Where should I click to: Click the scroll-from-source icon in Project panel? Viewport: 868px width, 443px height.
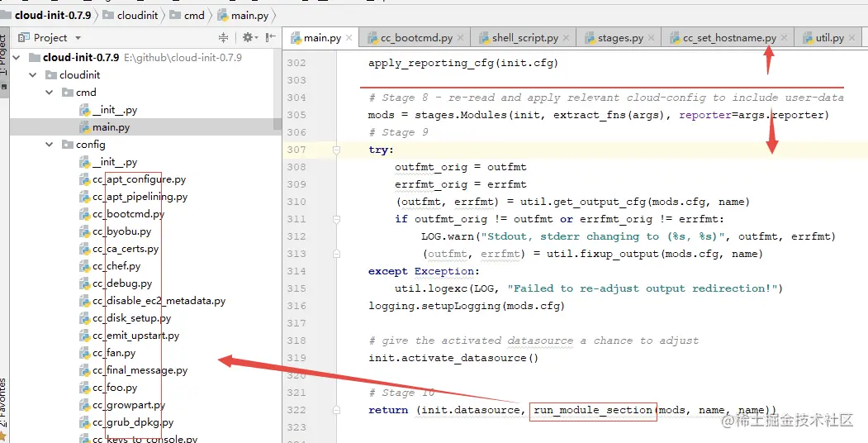point(224,38)
